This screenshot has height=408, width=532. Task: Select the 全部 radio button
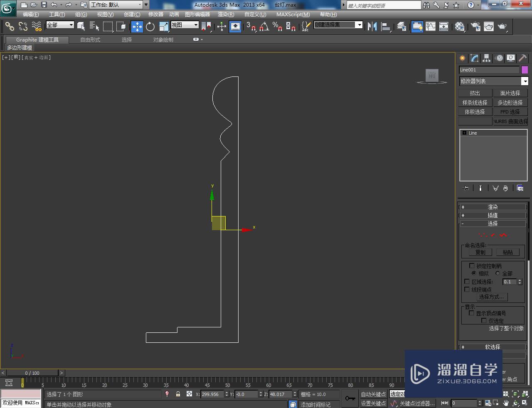498,273
